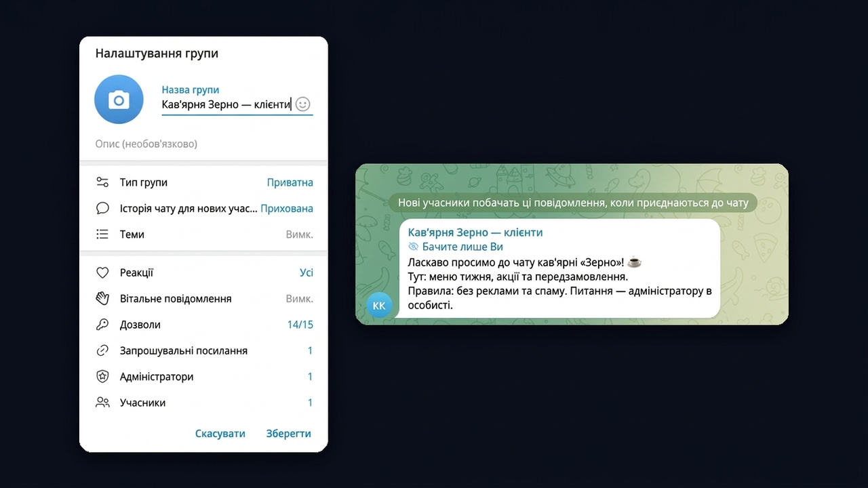
Task: Open 'Вітальне повідомлення' settings row
Action: (203, 299)
